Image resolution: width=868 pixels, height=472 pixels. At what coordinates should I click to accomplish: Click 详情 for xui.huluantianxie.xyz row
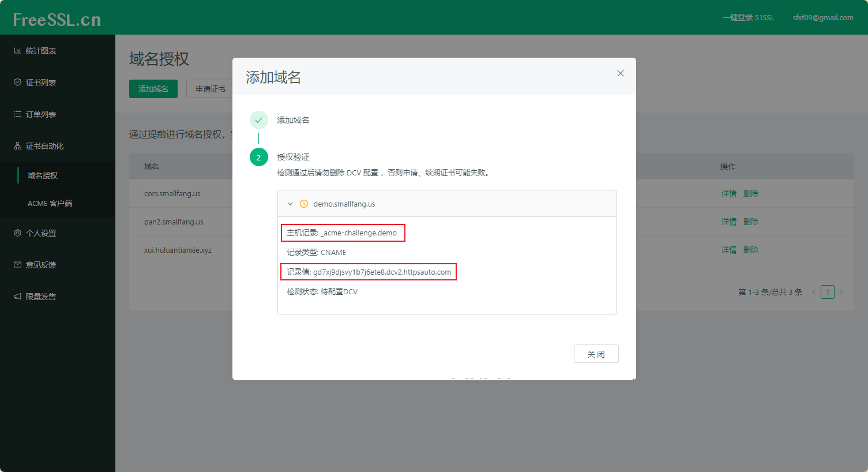(729, 250)
